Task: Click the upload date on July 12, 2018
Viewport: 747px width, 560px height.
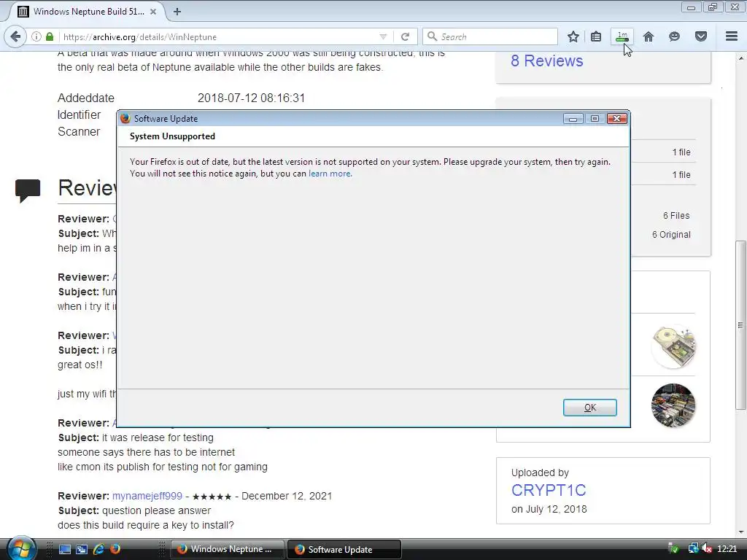Action: pyautogui.click(x=549, y=509)
